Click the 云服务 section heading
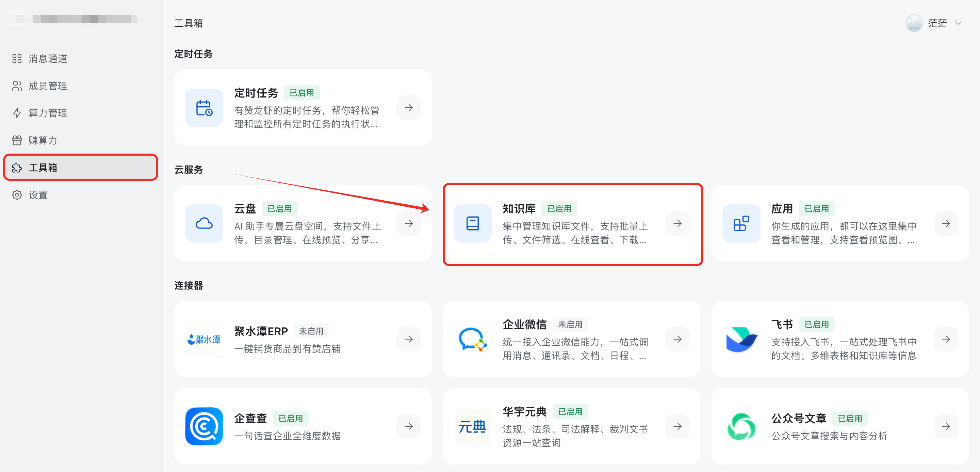This screenshot has width=980, height=472. 188,170
